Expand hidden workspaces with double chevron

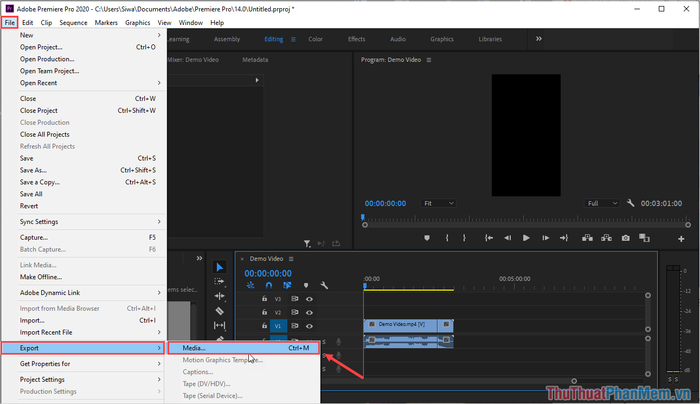(x=539, y=39)
